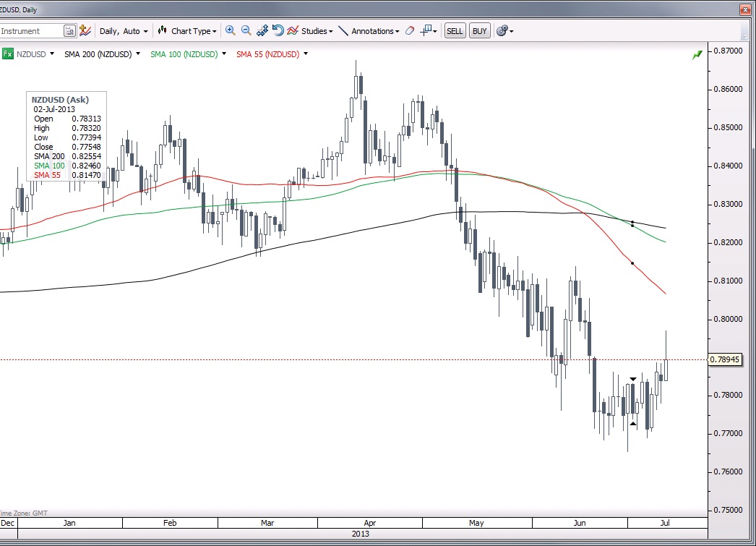The width and height of the screenshot is (756, 546).
Task: Click the instrument lookup icon beside Instrument field
Action: coord(69,31)
